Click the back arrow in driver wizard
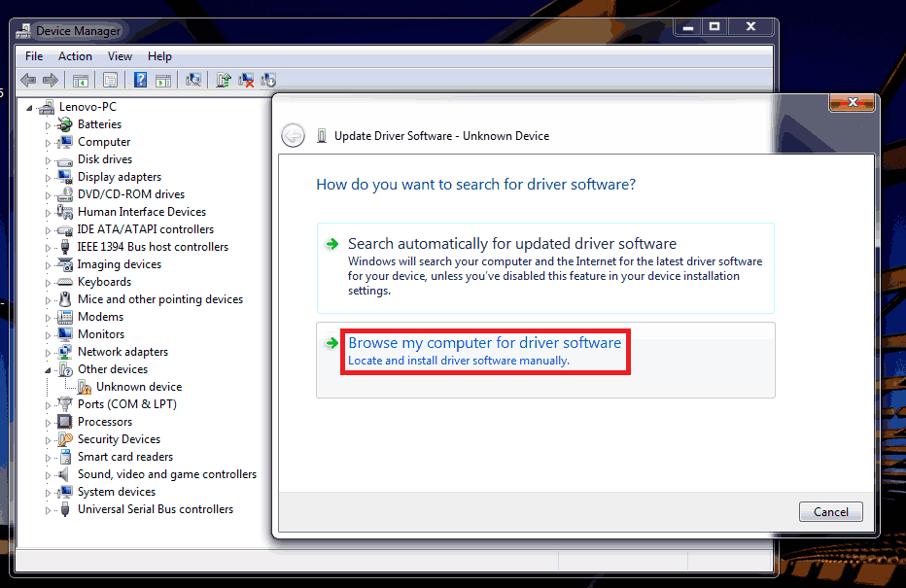Screen dimensions: 906x588 [x=293, y=136]
